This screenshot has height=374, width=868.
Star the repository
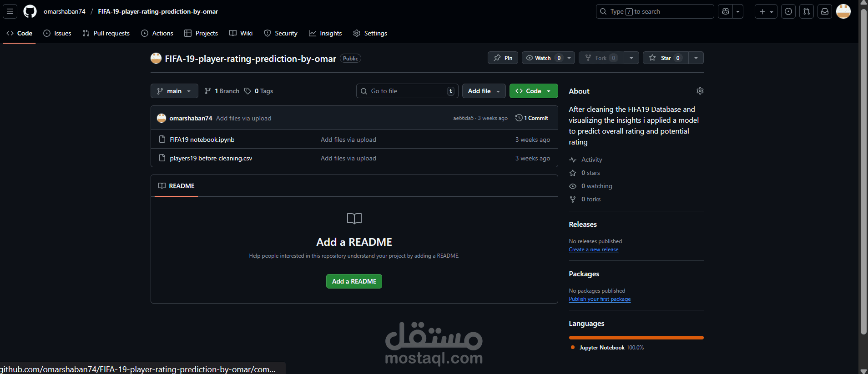(666, 58)
